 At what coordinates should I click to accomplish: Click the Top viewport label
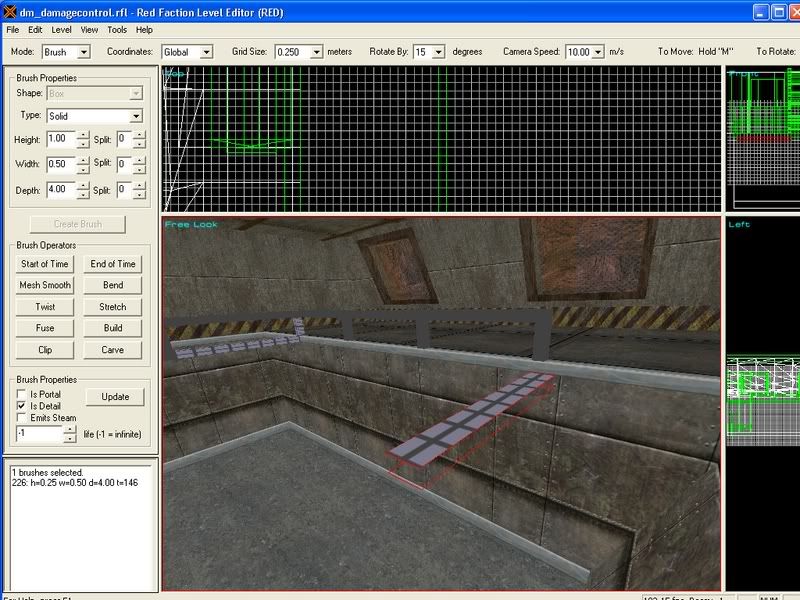pyautogui.click(x=174, y=73)
